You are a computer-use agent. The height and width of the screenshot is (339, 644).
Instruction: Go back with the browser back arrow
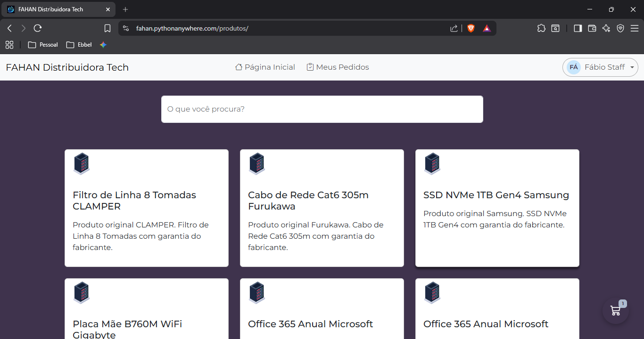(9, 28)
